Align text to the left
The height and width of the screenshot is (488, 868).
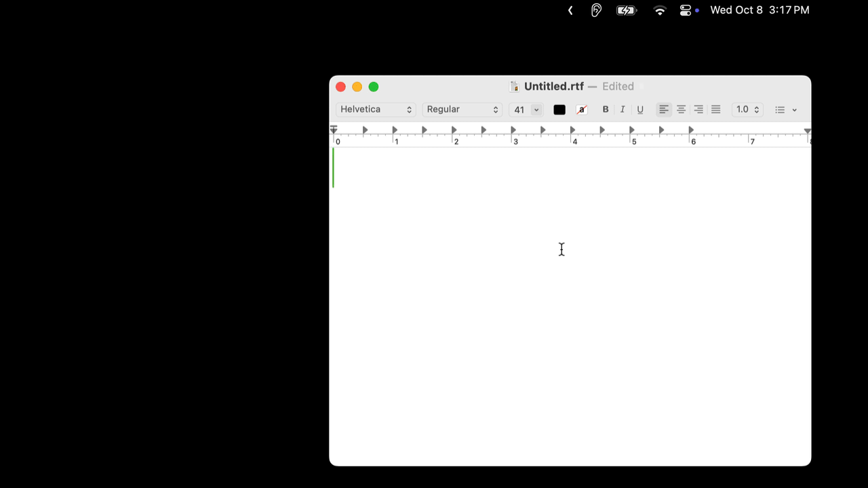click(664, 110)
